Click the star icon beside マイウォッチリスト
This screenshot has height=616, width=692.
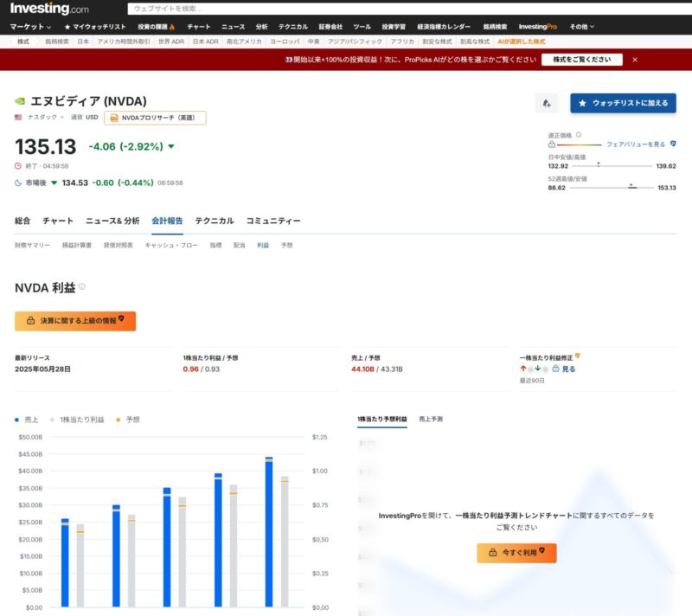[x=67, y=27]
